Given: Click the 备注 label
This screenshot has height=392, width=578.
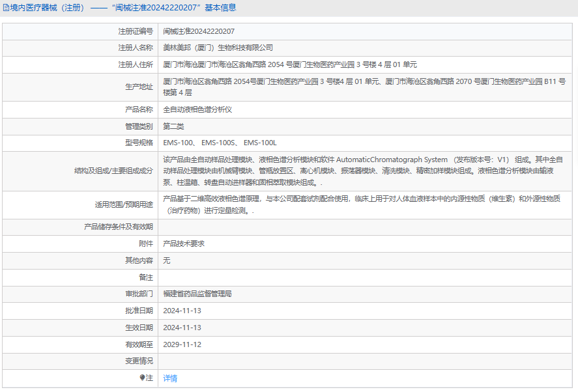Looking at the screenshot, I should [146, 277].
